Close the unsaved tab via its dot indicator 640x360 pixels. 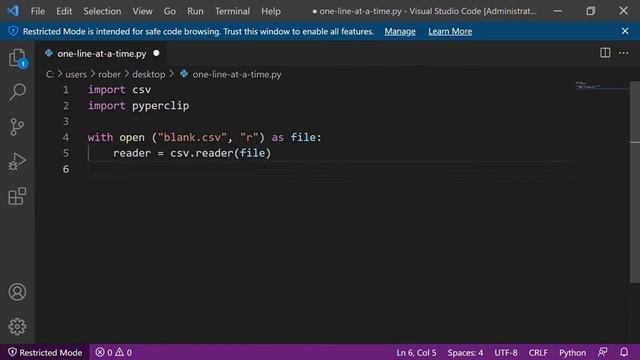156,53
